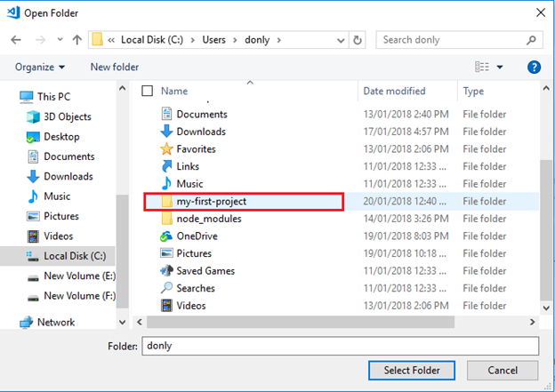Screen dimensions: 555x392
Task: Click the Music folder in sidebar
Action: [57, 196]
